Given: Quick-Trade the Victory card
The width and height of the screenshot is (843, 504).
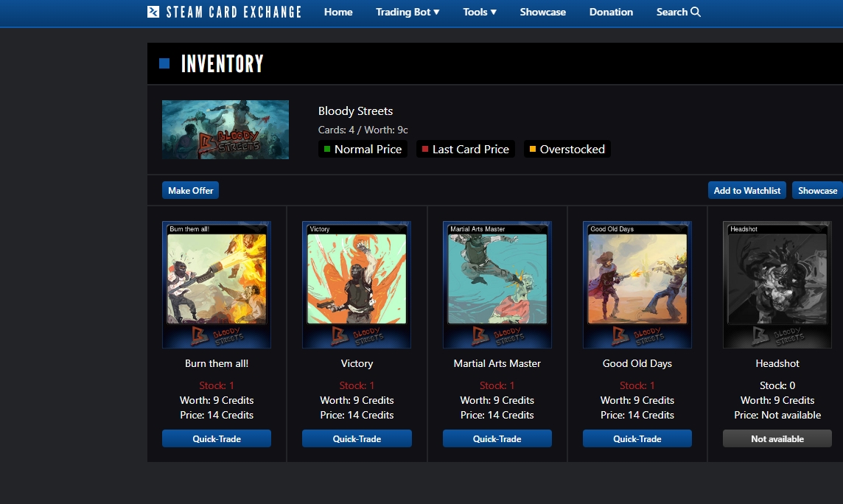Looking at the screenshot, I should click(357, 438).
